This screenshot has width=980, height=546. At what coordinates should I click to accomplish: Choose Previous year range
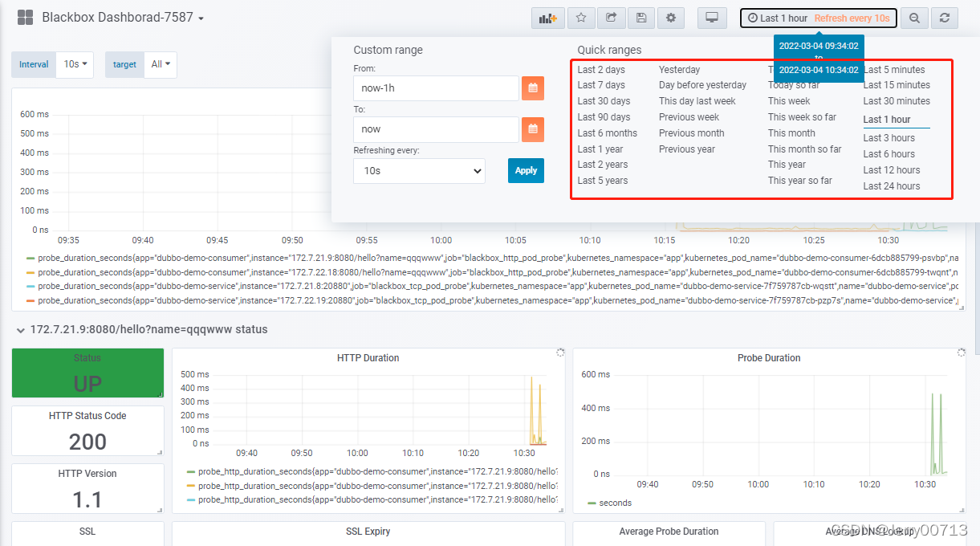click(x=687, y=149)
